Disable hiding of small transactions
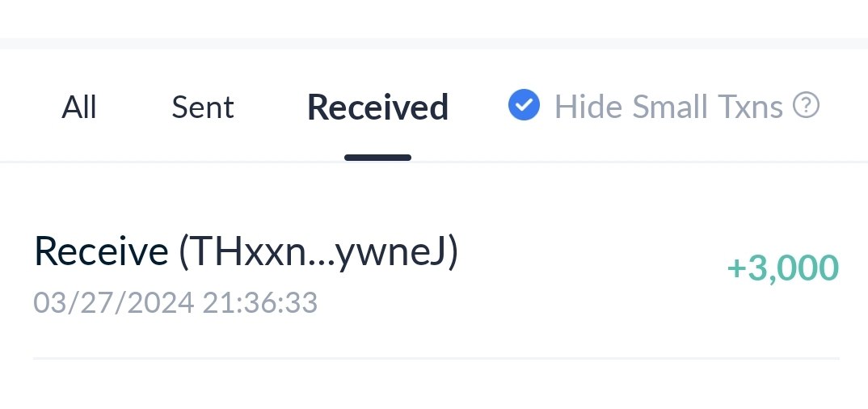This screenshot has width=868, height=409. 524,104
